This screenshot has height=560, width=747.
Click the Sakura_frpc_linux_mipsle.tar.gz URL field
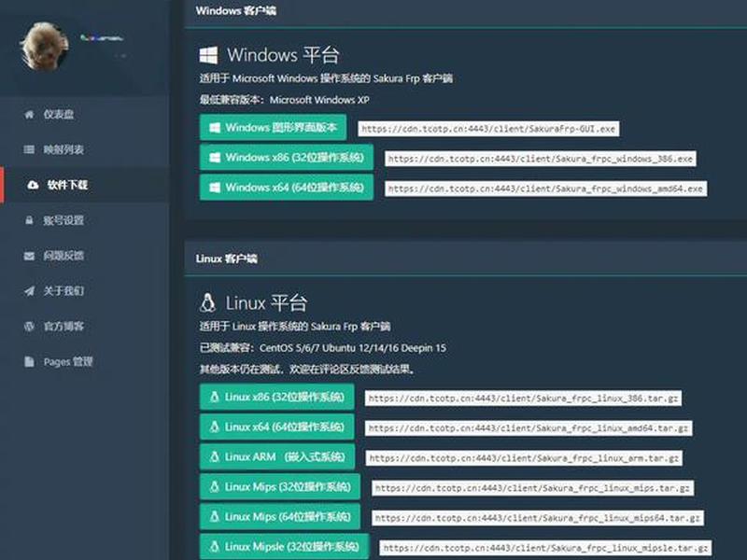click(x=545, y=548)
